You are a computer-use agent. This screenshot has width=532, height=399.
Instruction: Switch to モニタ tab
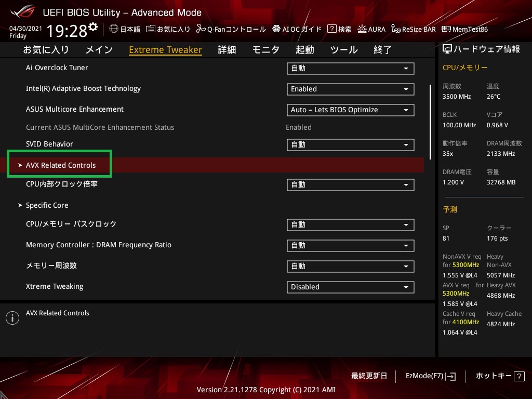[265, 50]
